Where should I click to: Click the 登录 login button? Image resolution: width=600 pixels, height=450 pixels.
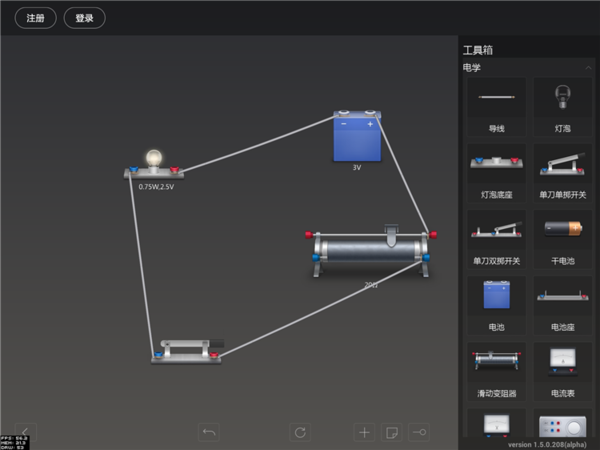[x=84, y=18]
